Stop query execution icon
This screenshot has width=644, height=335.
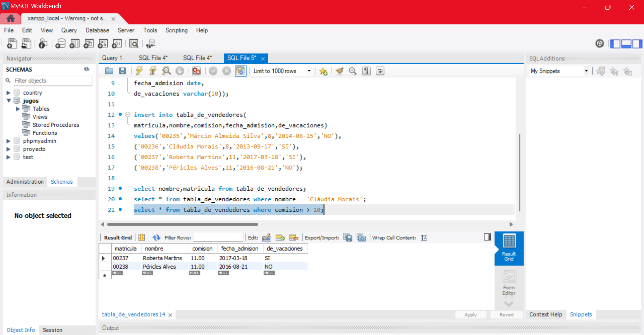180,71
